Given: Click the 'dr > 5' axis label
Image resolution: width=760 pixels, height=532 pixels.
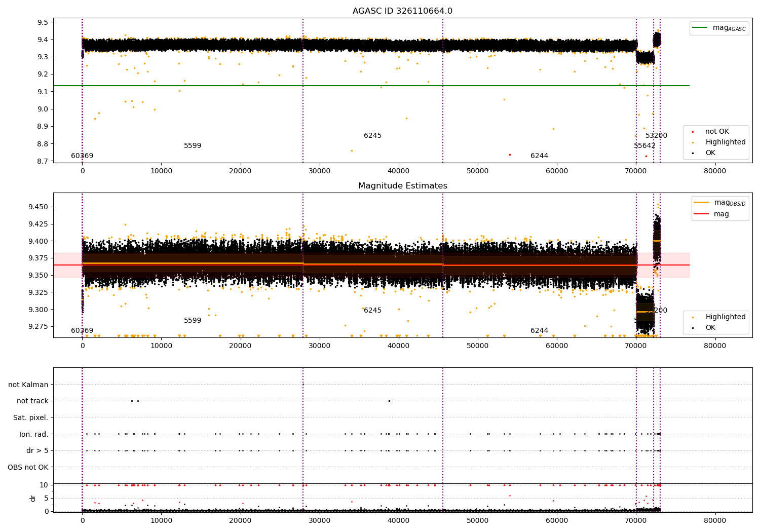Looking at the screenshot, I should [37, 450].
